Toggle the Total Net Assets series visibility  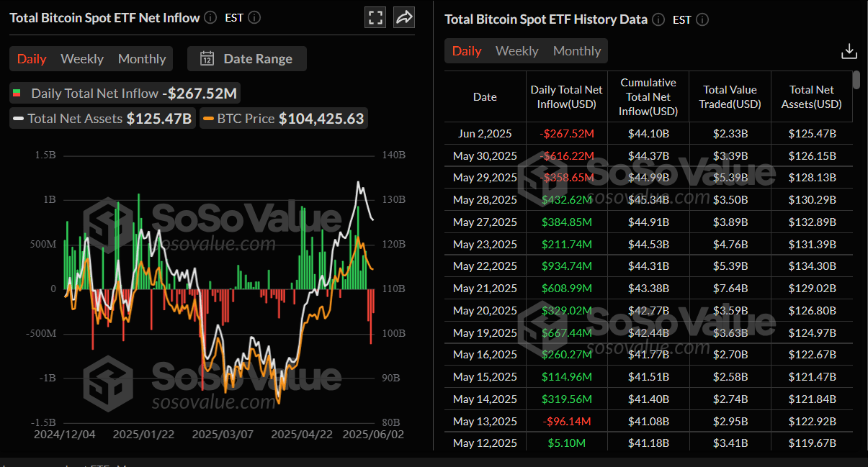[x=102, y=118]
